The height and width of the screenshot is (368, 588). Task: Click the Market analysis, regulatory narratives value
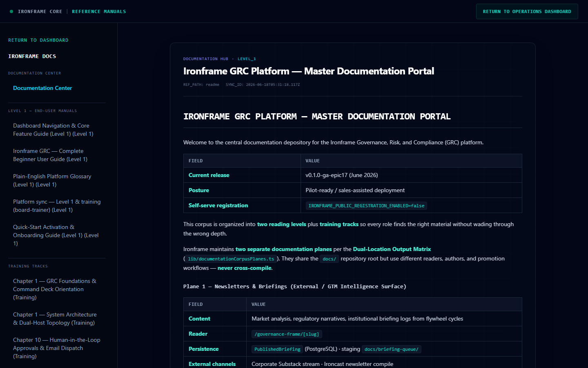click(357, 319)
